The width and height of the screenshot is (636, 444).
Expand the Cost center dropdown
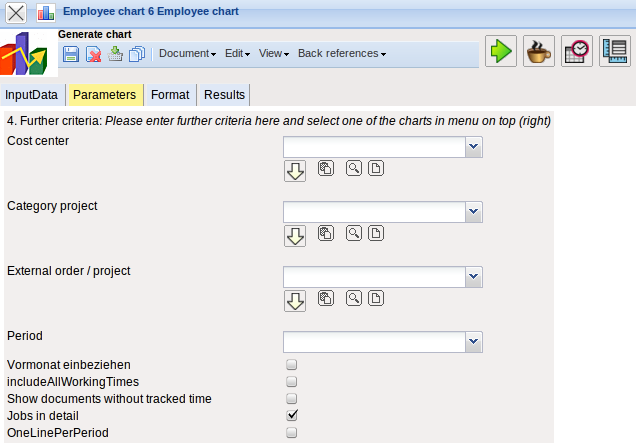(x=474, y=147)
